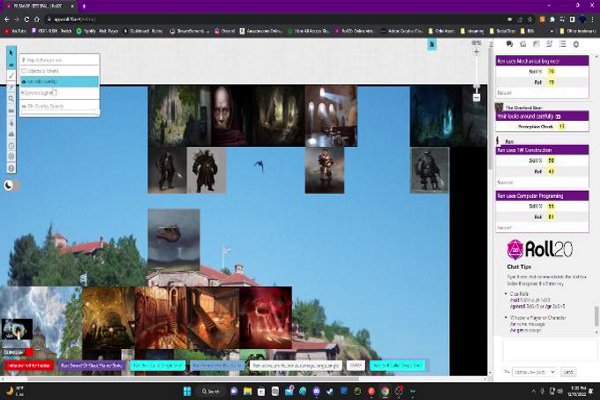Open the YouTube bookmark

[15, 31]
